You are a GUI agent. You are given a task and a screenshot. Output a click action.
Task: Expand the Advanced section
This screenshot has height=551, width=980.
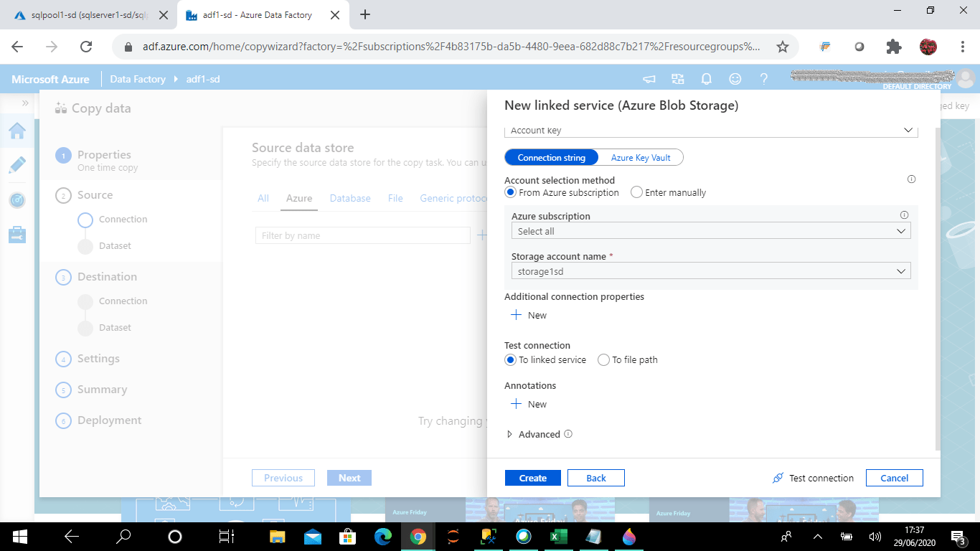point(538,434)
